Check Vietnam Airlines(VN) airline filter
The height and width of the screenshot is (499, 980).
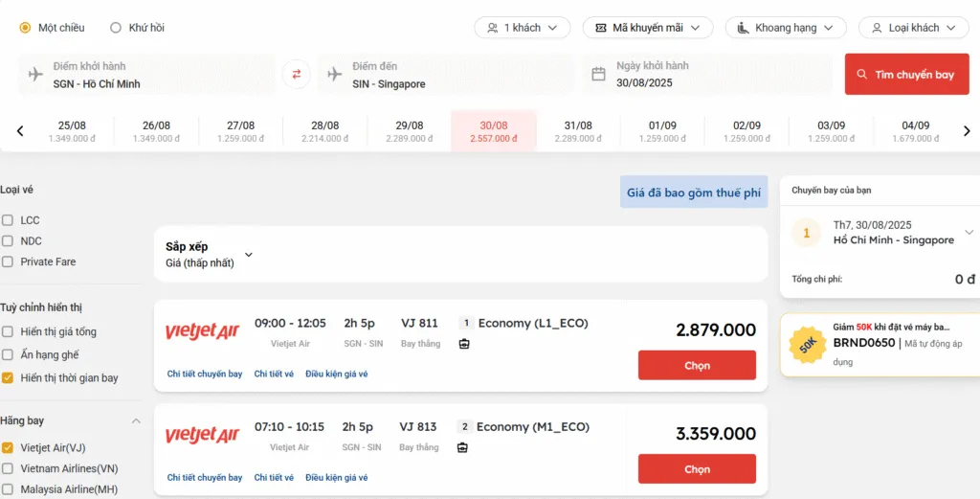tap(8, 468)
